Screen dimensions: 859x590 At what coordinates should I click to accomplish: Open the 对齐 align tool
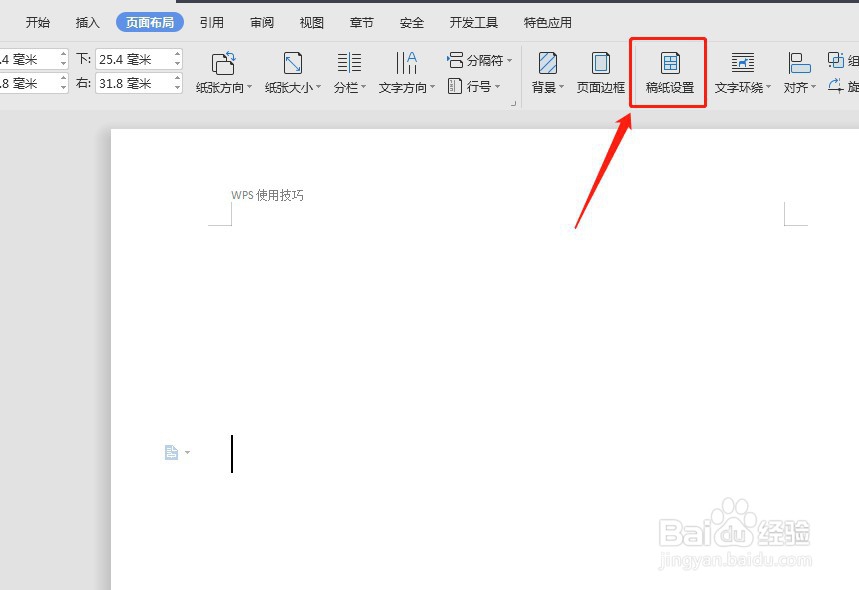(x=799, y=72)
